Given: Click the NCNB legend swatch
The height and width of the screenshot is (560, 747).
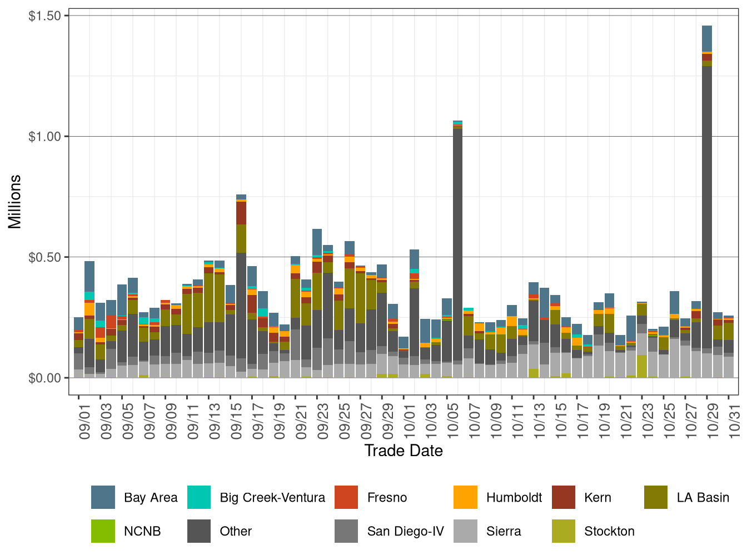Looking at the screenshot, I should click(103, 531).
